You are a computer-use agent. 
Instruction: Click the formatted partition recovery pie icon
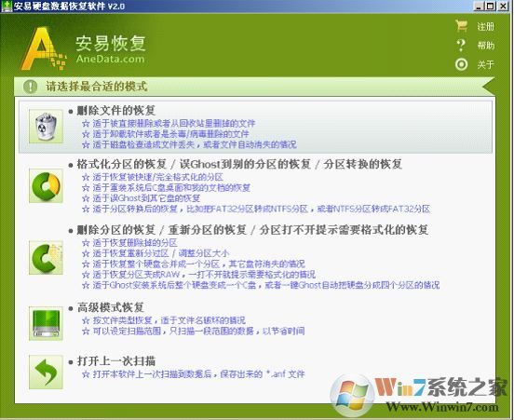pyautogui.click(x=46, y=186)
